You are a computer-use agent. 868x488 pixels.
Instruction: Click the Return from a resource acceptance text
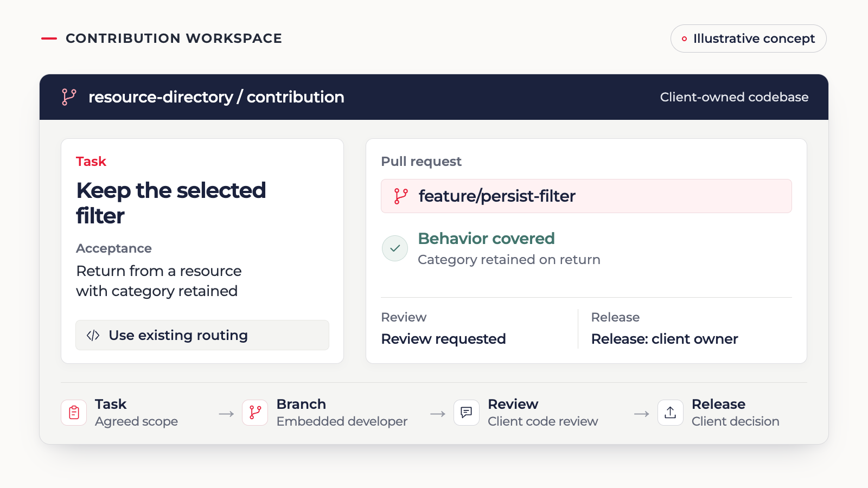(x=159, y=281)
